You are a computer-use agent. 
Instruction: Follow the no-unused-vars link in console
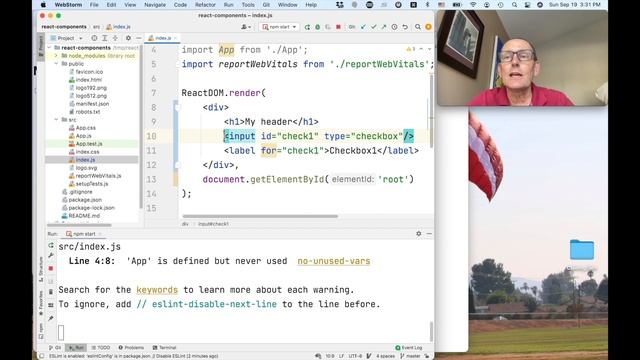click(333, 261)
